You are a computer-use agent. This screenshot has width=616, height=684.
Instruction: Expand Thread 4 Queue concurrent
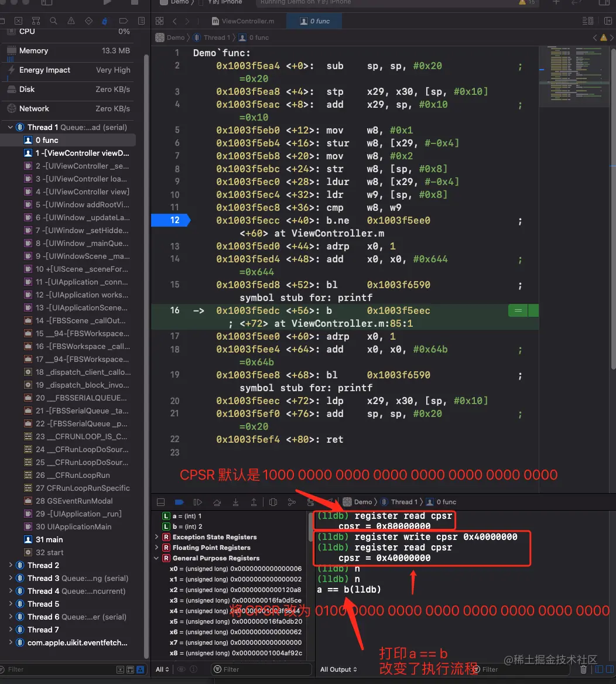pyautogui.click(x=11, y=591)
